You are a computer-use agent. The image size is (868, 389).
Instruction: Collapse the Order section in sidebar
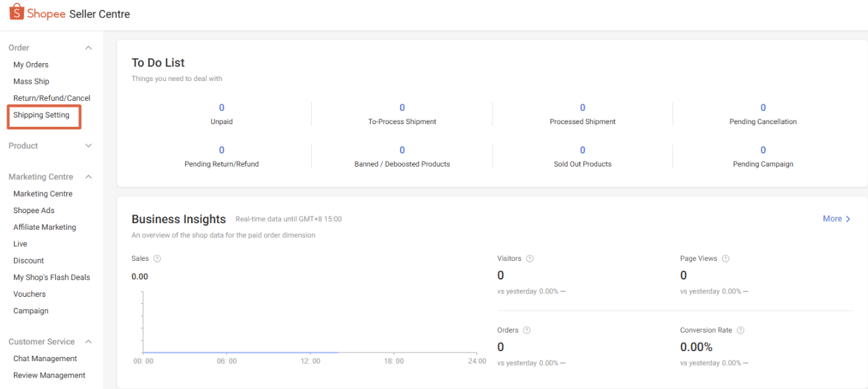pyautogui.click(x=88, y=48)
